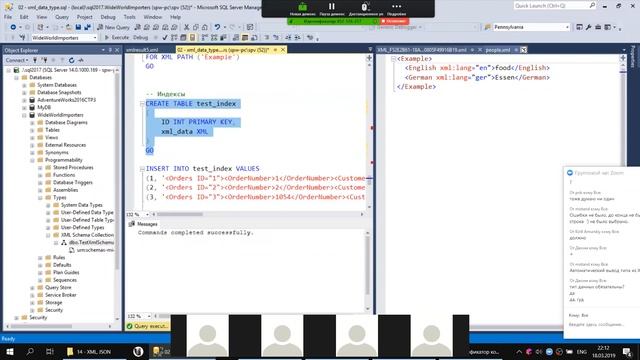The image size is (640, 360).
Task: Click the Refresh icon in Object Explorer
Action: tap(71, 60)
